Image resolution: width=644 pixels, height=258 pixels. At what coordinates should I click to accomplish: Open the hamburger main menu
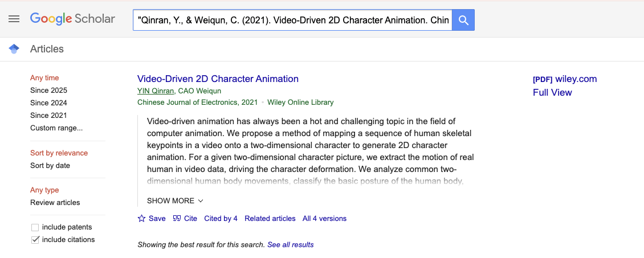(14, 19)
